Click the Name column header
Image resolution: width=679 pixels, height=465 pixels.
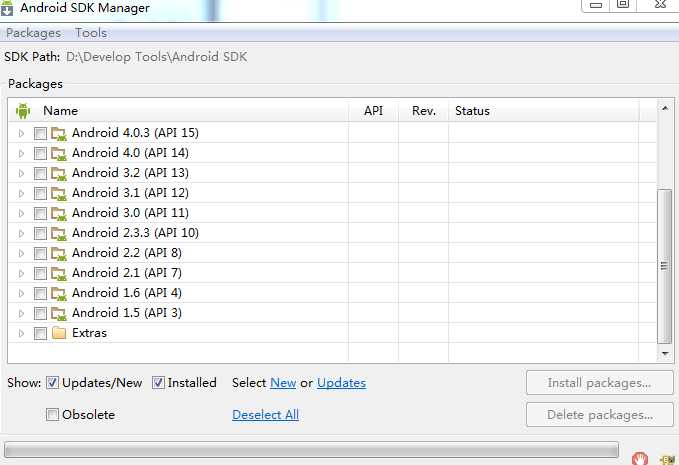coord(178,111)
